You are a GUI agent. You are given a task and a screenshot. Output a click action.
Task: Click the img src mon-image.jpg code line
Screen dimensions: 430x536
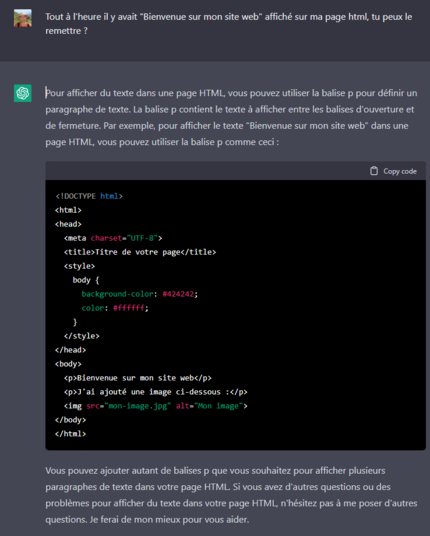pos(156,406)
